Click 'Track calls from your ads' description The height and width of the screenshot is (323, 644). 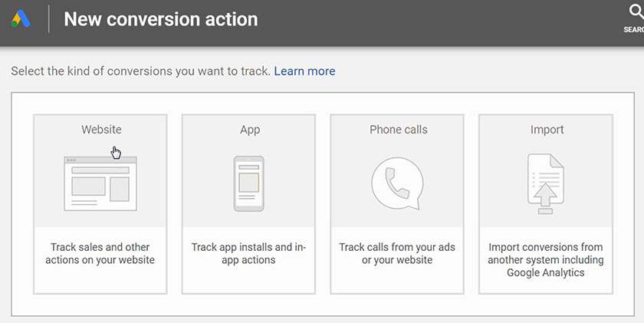point(397,247)
